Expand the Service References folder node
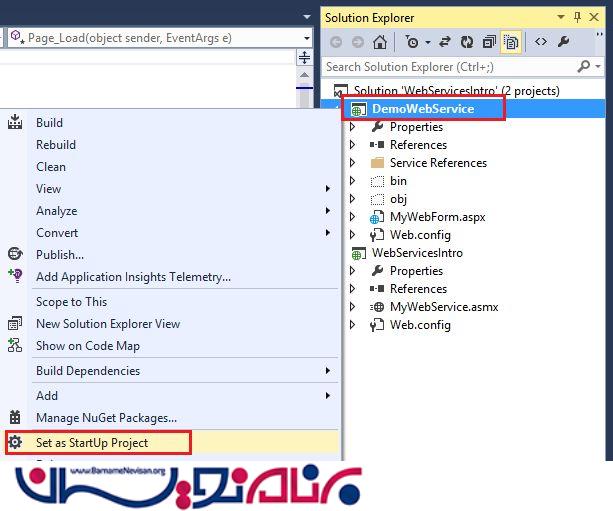Image resolution: width=613 pixels, height=511 pixels. click(352, 163)
